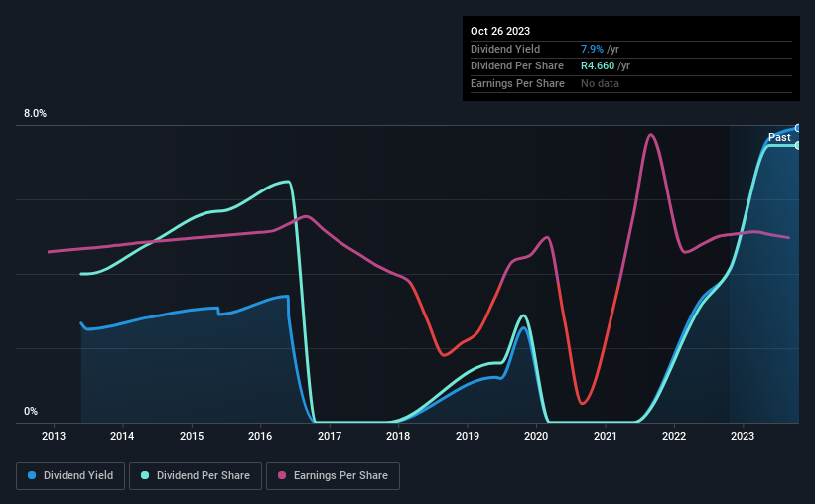Select the 2016 x-axis label
Viewport: 815px width, 504px height.
click(260, 436)
